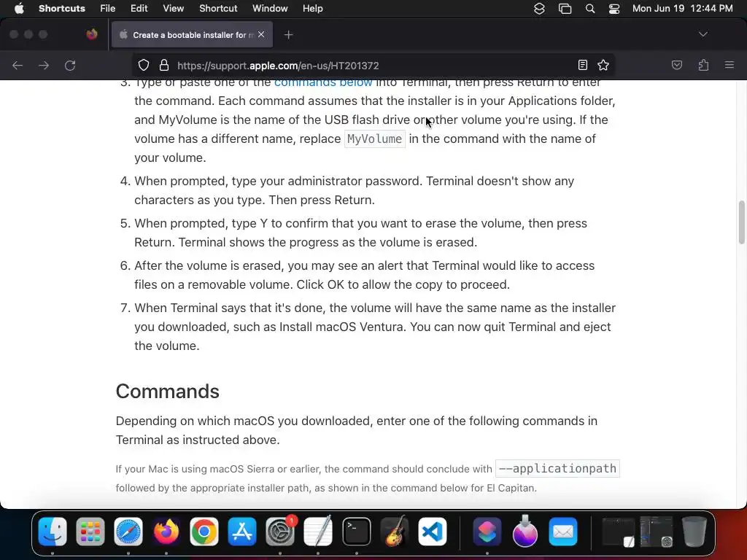The image size is (747, 560).
Task: Toggle reader view icon in address bar
Action: point(582,65)
